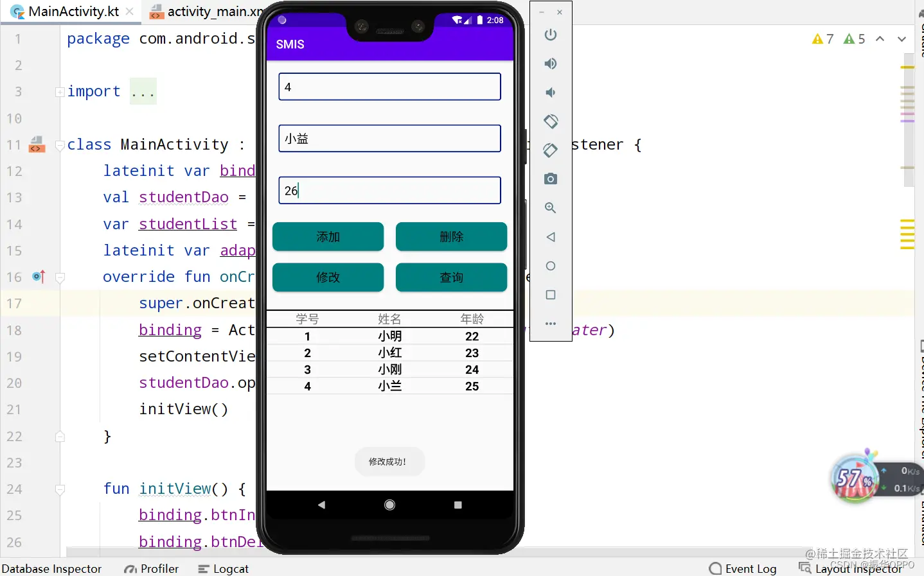Tap the 查询 (query) button in the app

coord(451,277)
